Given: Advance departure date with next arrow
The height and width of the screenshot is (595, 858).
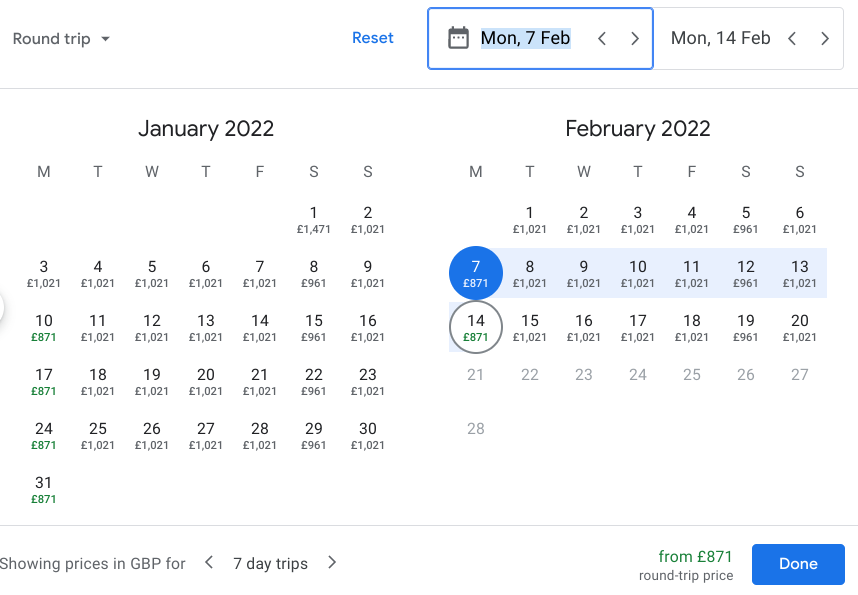Looking at the screenshot, I should pyautogui.click(x=635, y=39).
